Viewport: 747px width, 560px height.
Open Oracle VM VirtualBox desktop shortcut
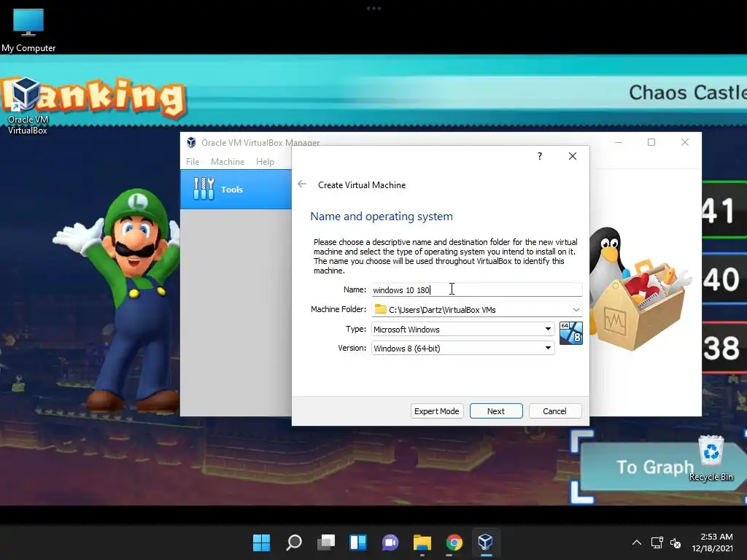click(27, 106)
